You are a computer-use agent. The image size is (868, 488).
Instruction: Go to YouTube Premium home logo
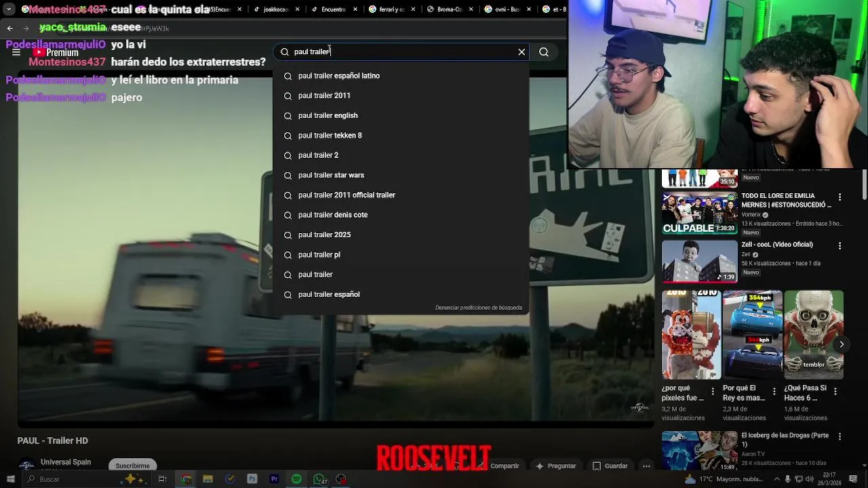(x=56, y=52)
